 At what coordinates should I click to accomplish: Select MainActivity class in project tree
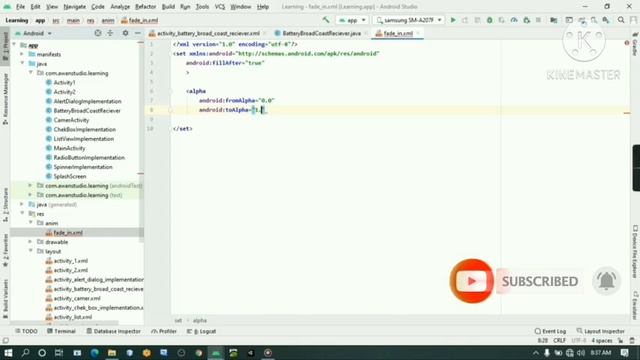point(69,148)
